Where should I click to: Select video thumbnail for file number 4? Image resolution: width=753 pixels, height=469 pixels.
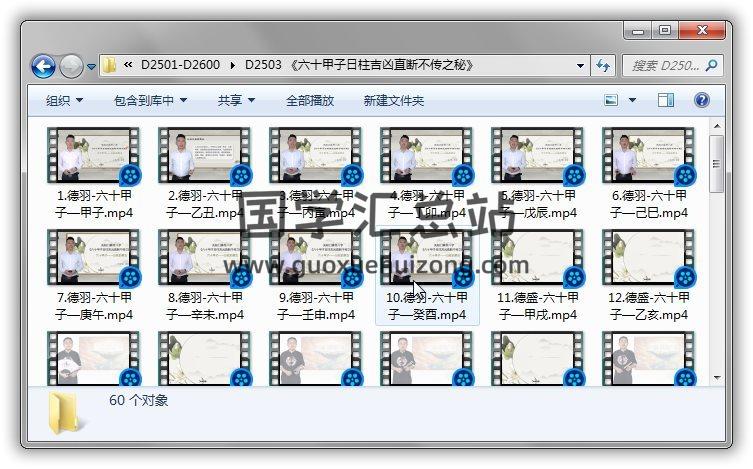(x=426, y=156)
